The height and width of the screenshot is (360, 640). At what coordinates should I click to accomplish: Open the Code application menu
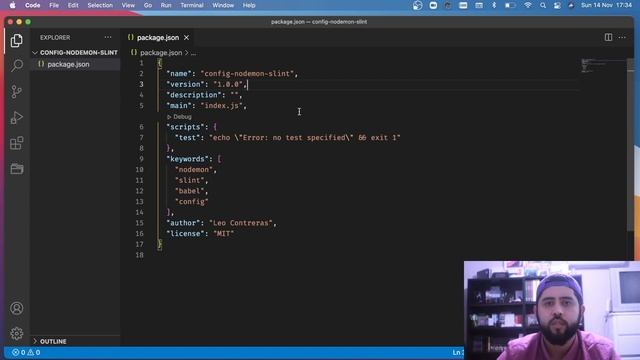click(x=32, y=5)
